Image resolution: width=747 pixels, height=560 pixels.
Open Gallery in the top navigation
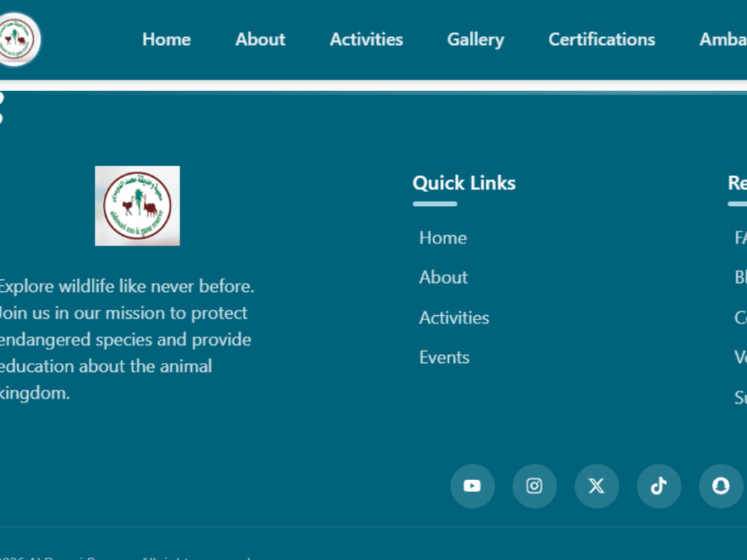(x=475, y=40)
